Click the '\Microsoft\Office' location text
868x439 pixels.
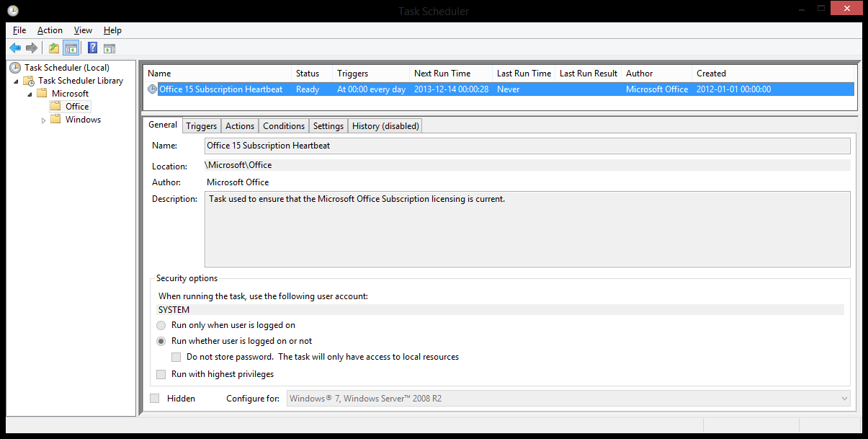click(x=238, y=165)
